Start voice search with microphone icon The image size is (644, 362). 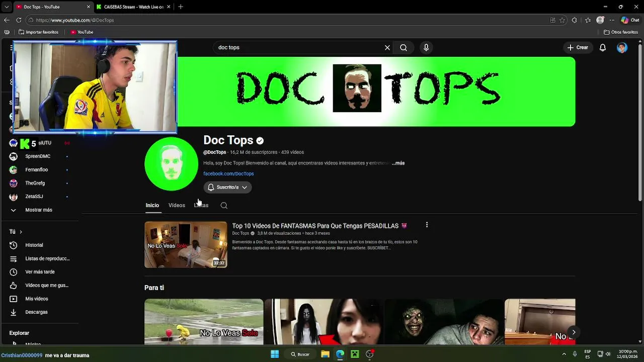coord(426,47)
